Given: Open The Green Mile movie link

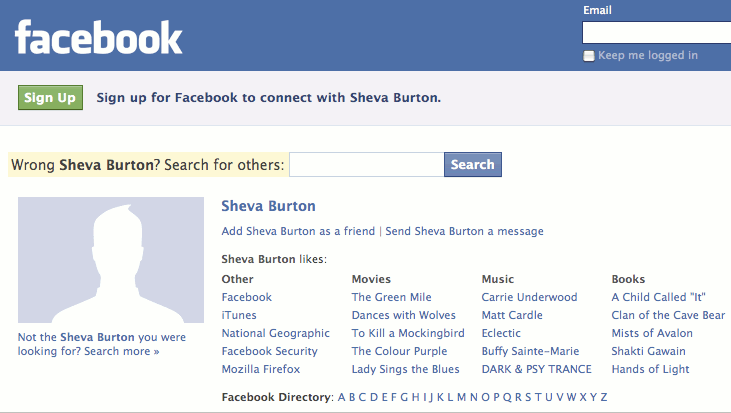Looking at the screenshot, I should (x=392, y=297).
